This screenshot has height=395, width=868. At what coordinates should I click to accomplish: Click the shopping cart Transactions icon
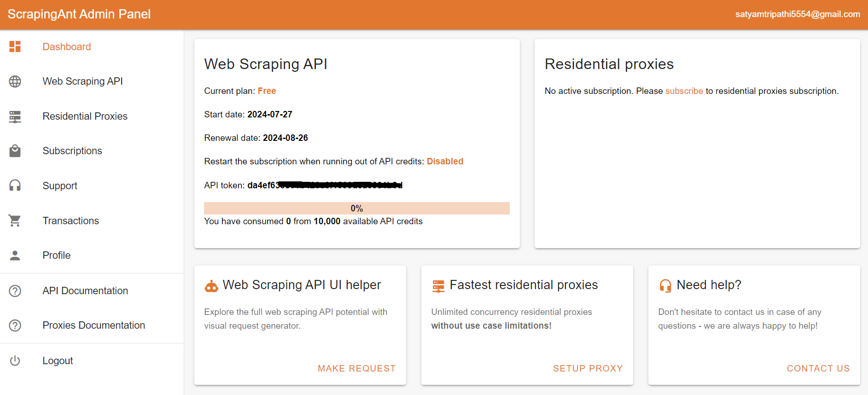15,221
